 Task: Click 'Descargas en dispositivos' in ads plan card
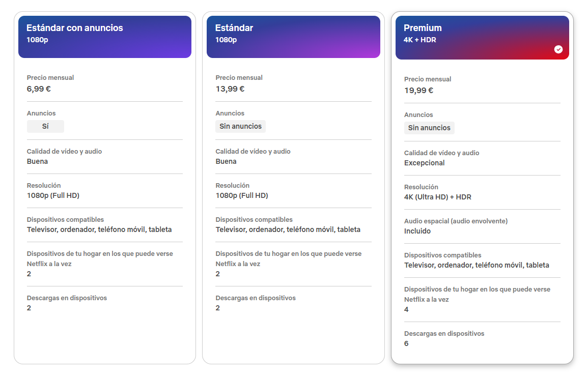(x=67, y=298)
